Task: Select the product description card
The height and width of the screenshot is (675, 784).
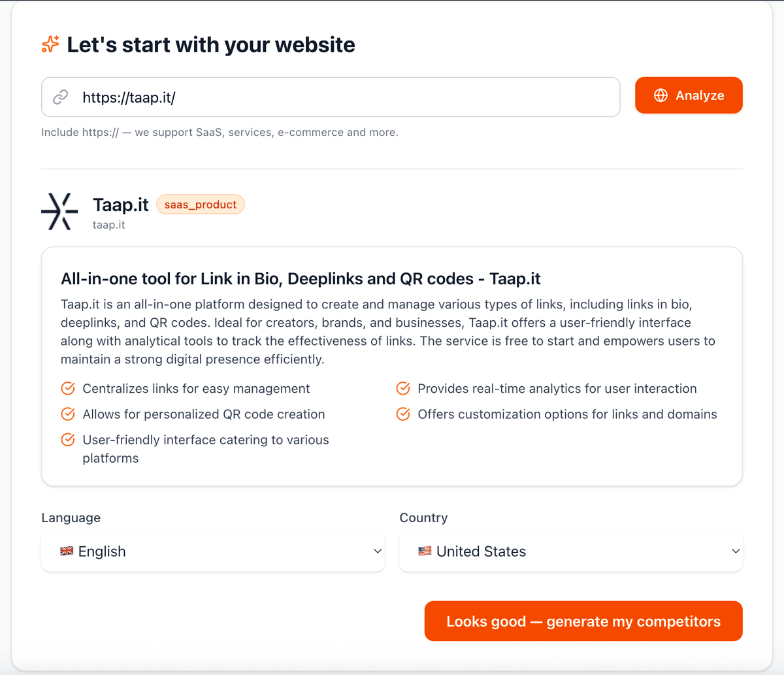Action: [x=391, y=365]
